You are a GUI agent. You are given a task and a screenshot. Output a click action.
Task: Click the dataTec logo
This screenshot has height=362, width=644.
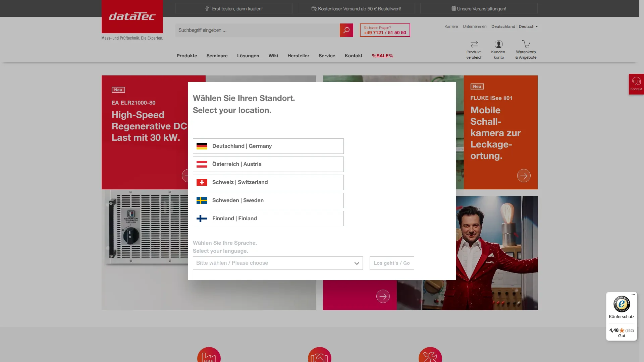pos(132,16)
